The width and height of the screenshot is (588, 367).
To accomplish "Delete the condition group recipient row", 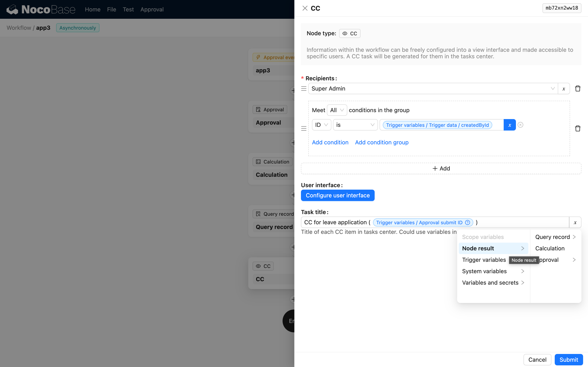I will (x=578, y=128).
